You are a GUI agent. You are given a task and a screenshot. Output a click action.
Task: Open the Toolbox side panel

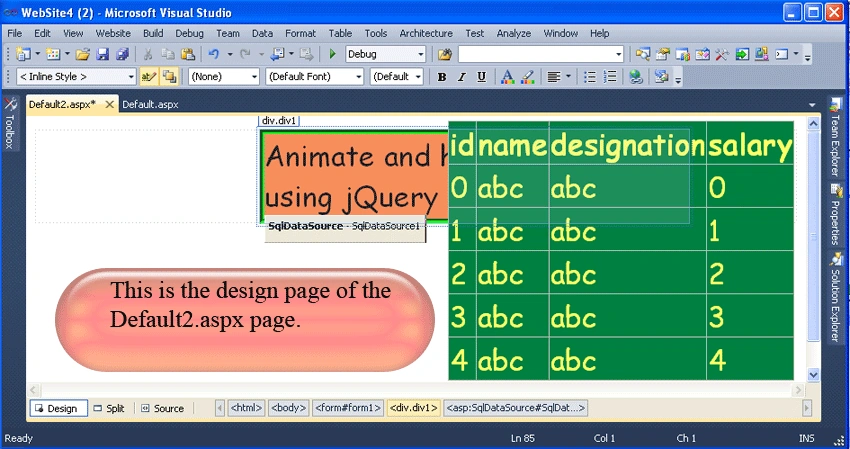coord(10,123)
